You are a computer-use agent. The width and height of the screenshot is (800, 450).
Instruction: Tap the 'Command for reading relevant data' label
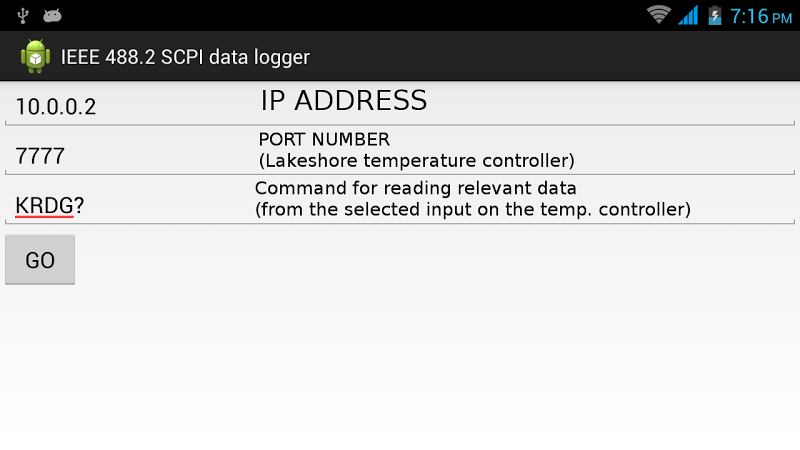(416, 188)
